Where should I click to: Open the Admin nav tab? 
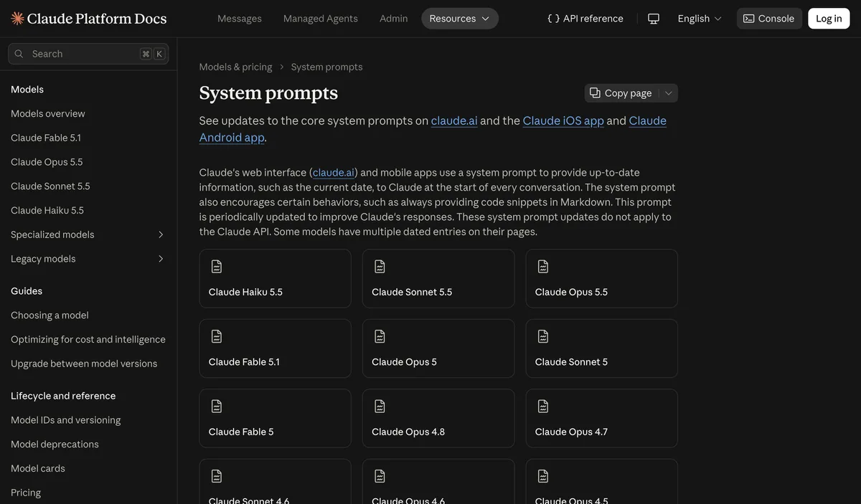click(x=394, y=19)
